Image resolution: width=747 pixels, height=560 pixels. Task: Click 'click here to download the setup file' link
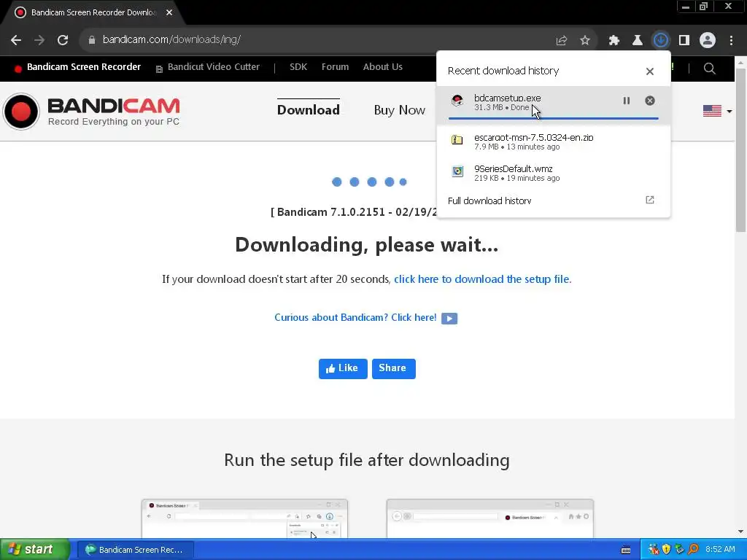click(481, 279)
